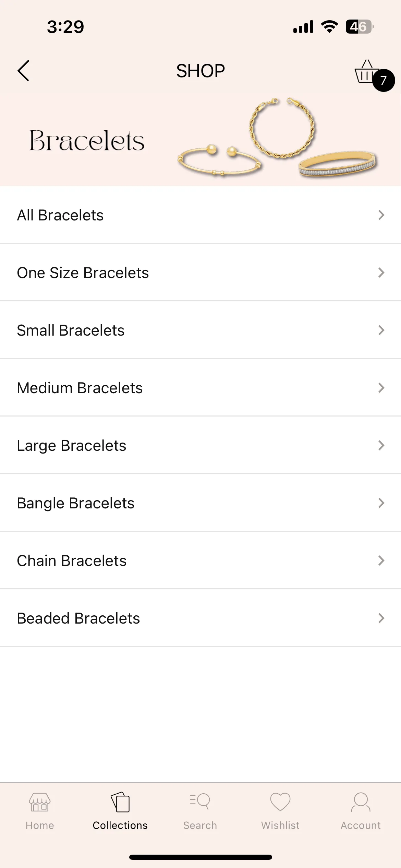Select the Collections icon in bottom bar
Screen dimensions: 401x868
pos(120,802)
